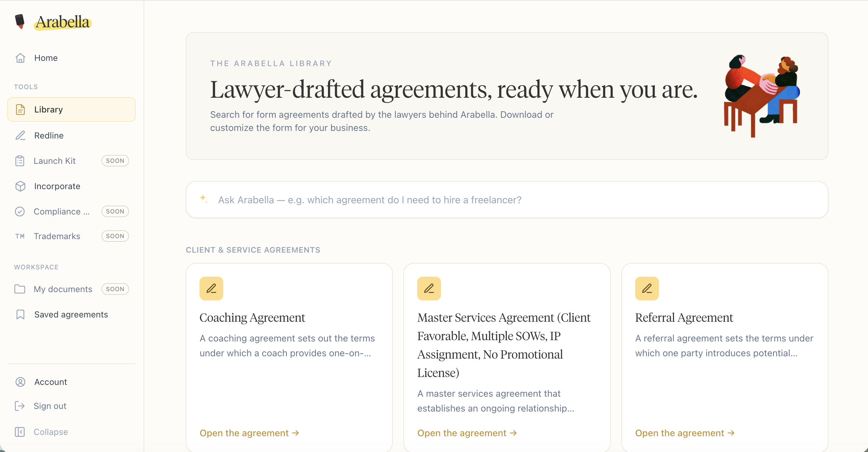Click the Trademarks TM icon
Viewport: 868px width, 452px height.
tap(20, 236)
